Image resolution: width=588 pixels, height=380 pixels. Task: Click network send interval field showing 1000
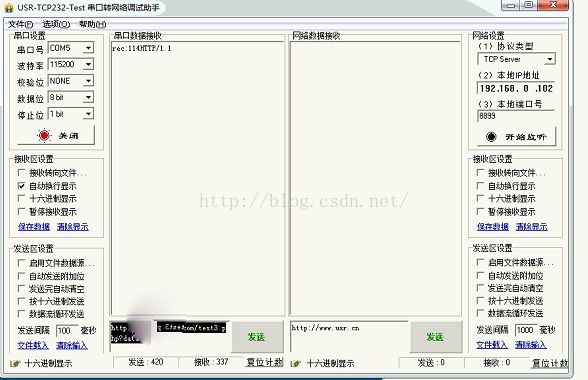[526, 330]
